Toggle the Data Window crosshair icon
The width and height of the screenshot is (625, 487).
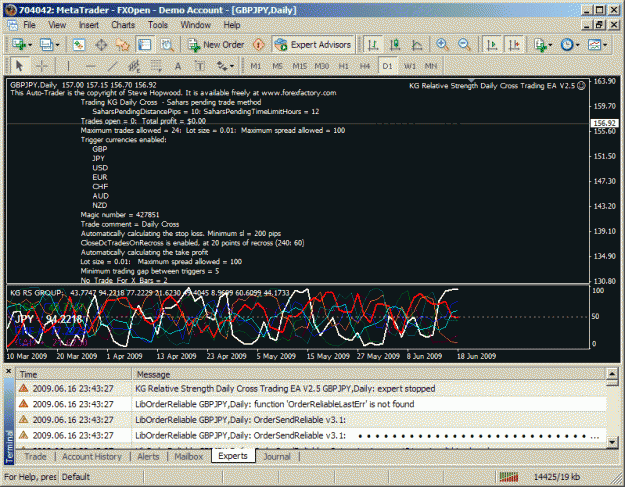point(101,45)
